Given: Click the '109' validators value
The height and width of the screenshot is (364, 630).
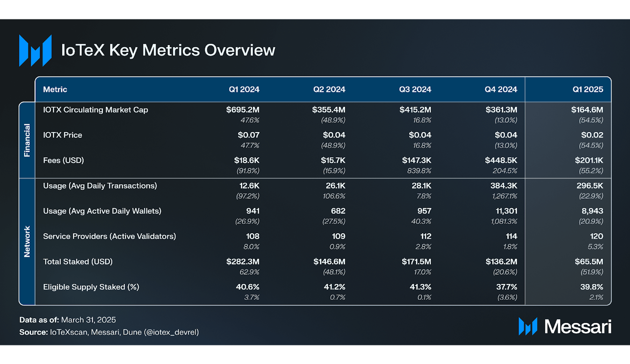Looking at the screenshot, I should pos(339,236).
